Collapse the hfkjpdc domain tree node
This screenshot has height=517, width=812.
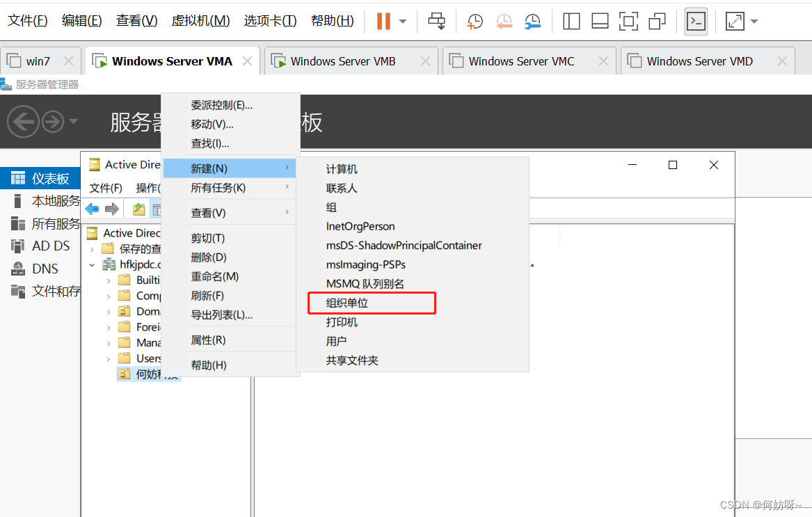92,264
